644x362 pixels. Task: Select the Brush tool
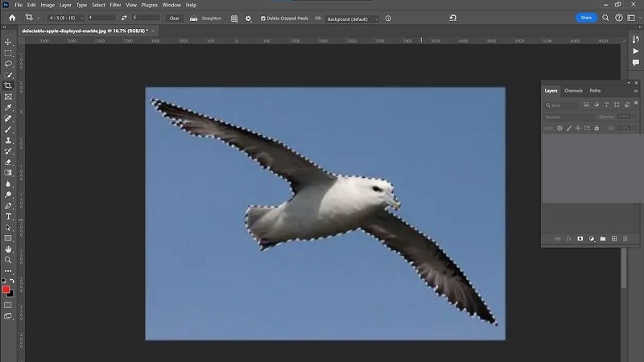[x=8, y=130]
